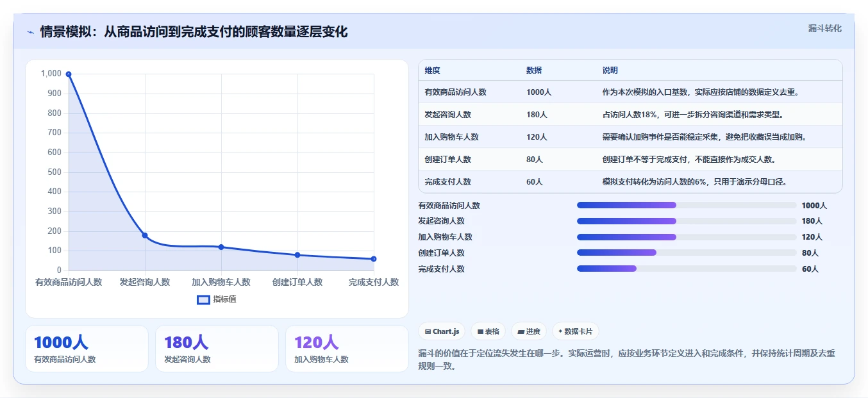
Task: Click the chart data point for 有效商品访问人数
Action: [x=69, y=74]
